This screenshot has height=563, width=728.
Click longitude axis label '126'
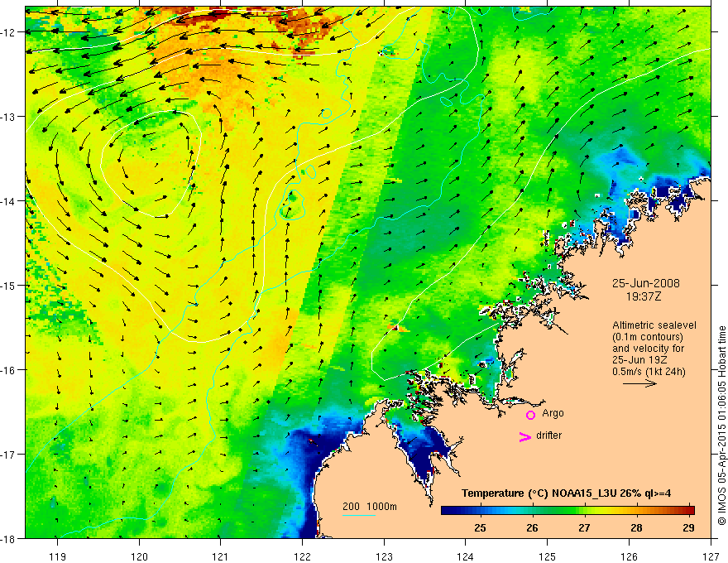pos(629,556)
